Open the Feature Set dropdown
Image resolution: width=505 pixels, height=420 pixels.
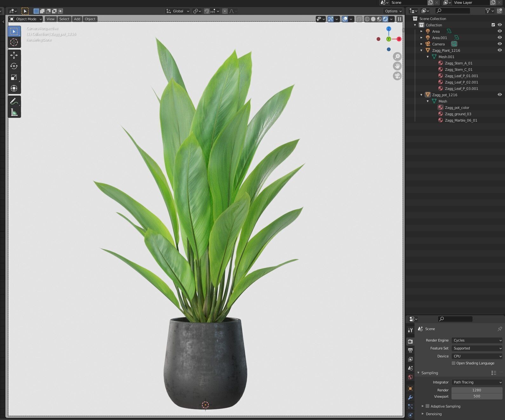pyautogui.click(x=477, y=348)
